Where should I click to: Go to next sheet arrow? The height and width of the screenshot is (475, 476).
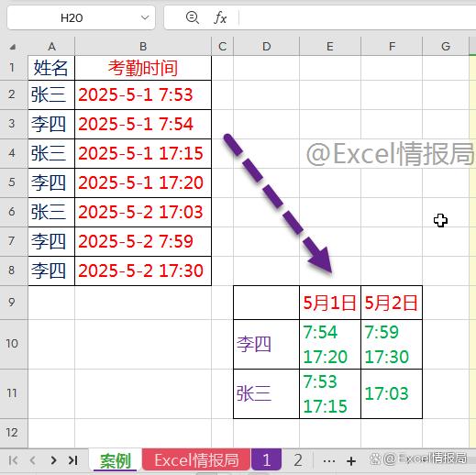53,460
